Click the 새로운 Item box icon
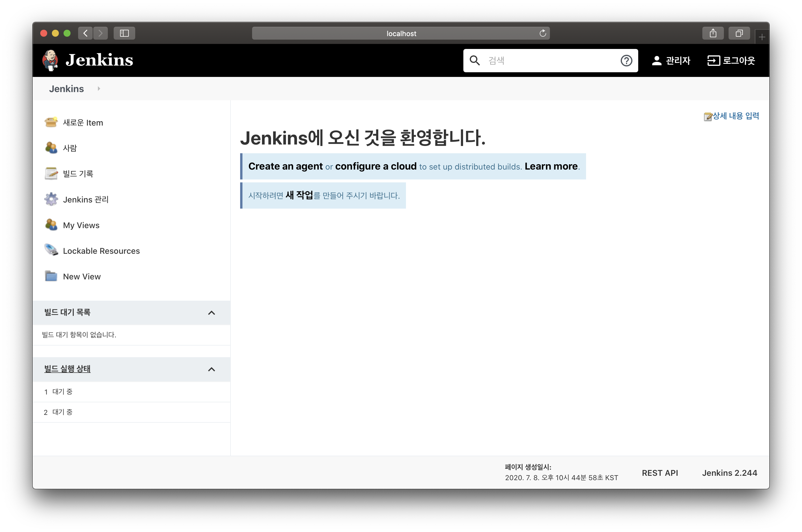 point(51,122)
